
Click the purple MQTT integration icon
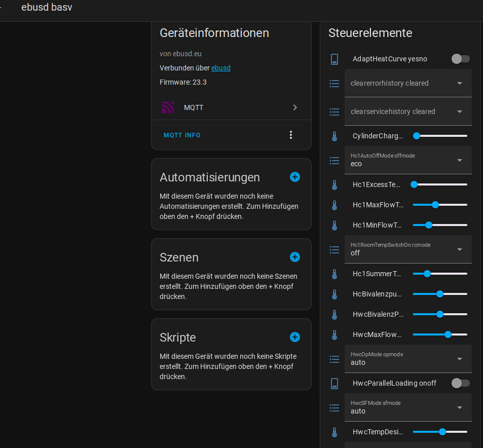pos(168,107)
